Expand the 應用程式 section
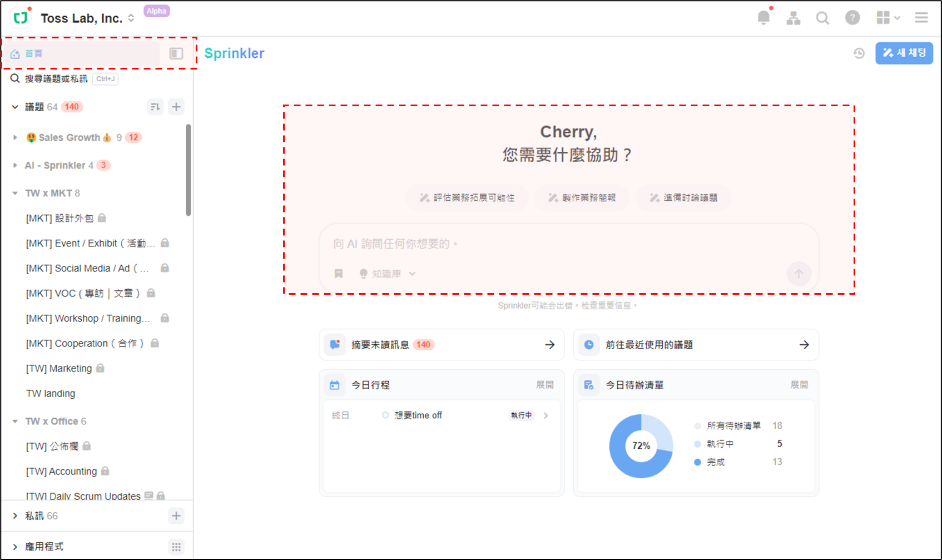Image resolution: width=942 pixels, height=560 pixels. (x=15, y=547)
